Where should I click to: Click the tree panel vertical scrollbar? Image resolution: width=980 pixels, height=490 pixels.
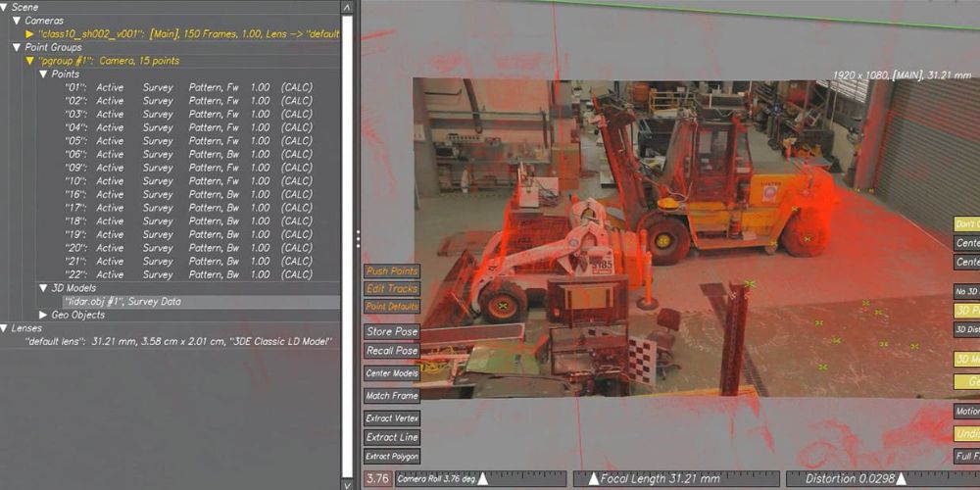pos(348,245)
